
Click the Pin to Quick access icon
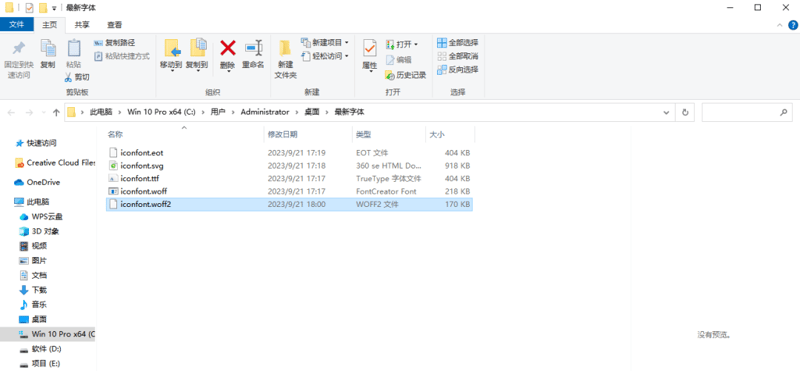[x=18, y=48]
